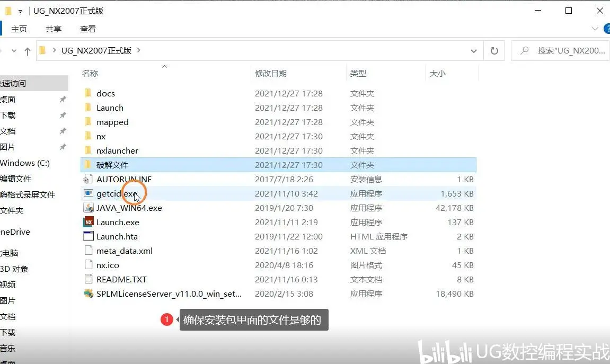Open the 主页 ribbon tab
The width and height of the screenshot is (610, 364).
point(19,29)
